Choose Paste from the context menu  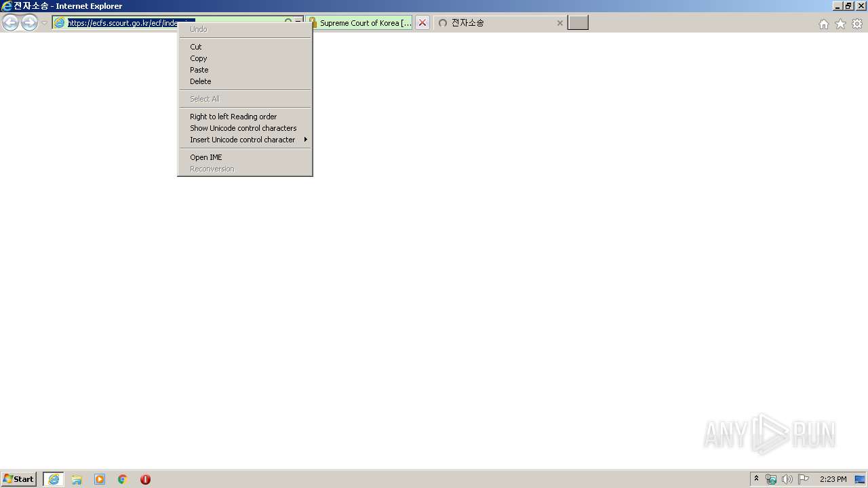point(245,70)
